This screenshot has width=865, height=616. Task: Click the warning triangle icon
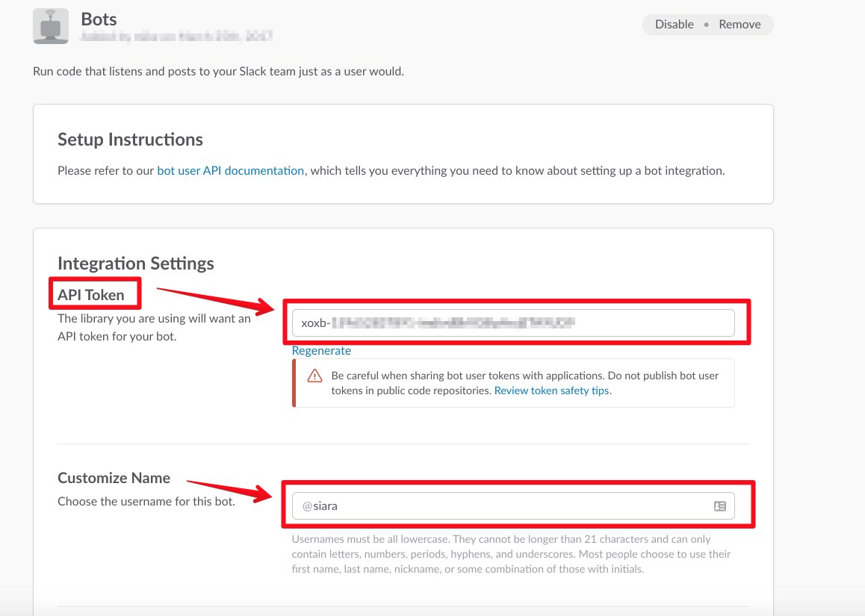(315, 376)
